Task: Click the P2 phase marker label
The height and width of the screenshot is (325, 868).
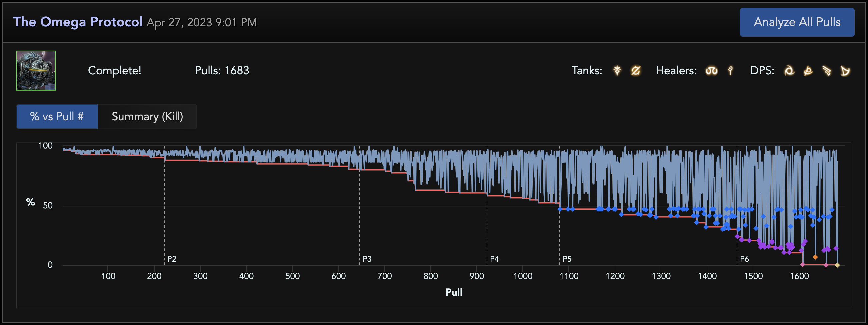Action: click(x=172, y=259)
